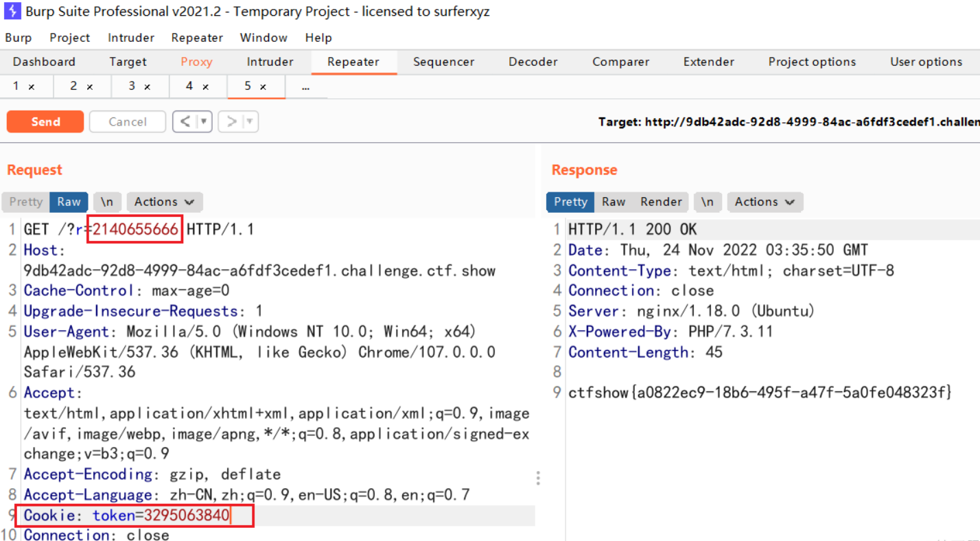Click the HTTP/1.1 200 OK status line
The height and width of the screenshot is (541, 980).
[633, 229]
